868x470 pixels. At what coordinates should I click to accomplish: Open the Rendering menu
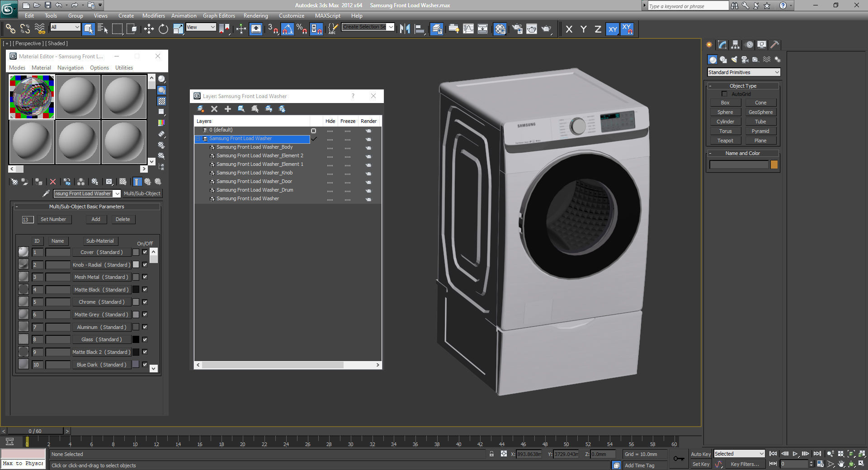pyautogui.click(x=255, y=15)
